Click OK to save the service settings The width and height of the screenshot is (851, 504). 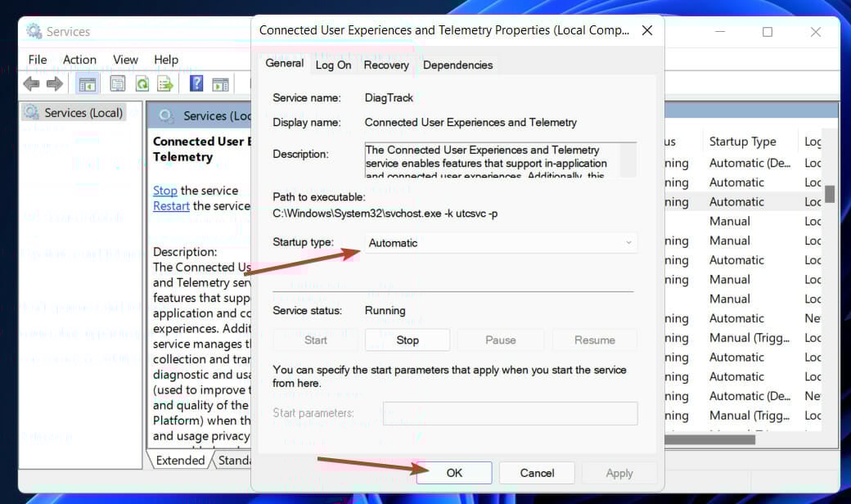tap(453, 472)
